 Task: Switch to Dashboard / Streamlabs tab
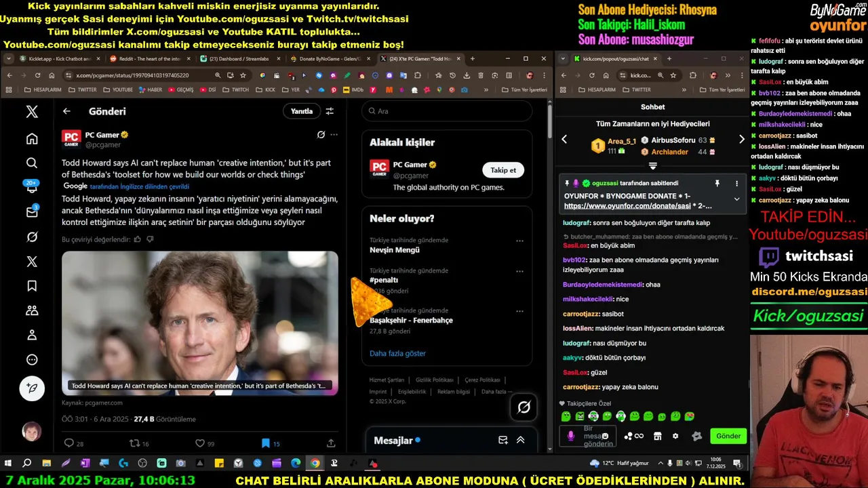click(x=239, y=59)
